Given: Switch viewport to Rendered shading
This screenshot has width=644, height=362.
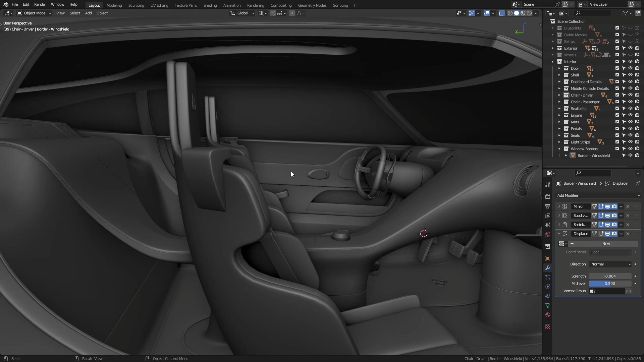Looking at the screenshot, I should click(529, 13).
